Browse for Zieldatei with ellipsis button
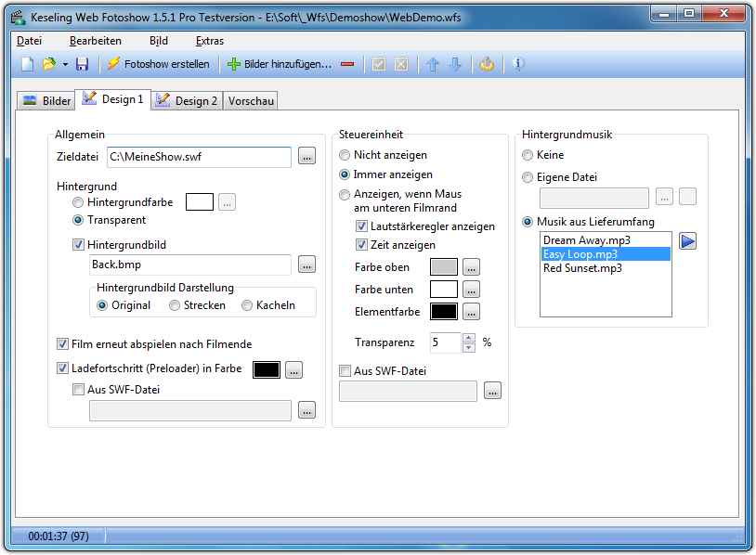This screenshot has width=756, height=555. tap(306, 157)
